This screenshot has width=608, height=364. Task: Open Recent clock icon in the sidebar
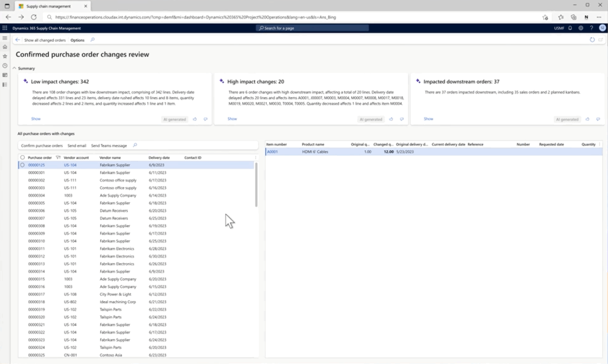click(x=5, y=66)
